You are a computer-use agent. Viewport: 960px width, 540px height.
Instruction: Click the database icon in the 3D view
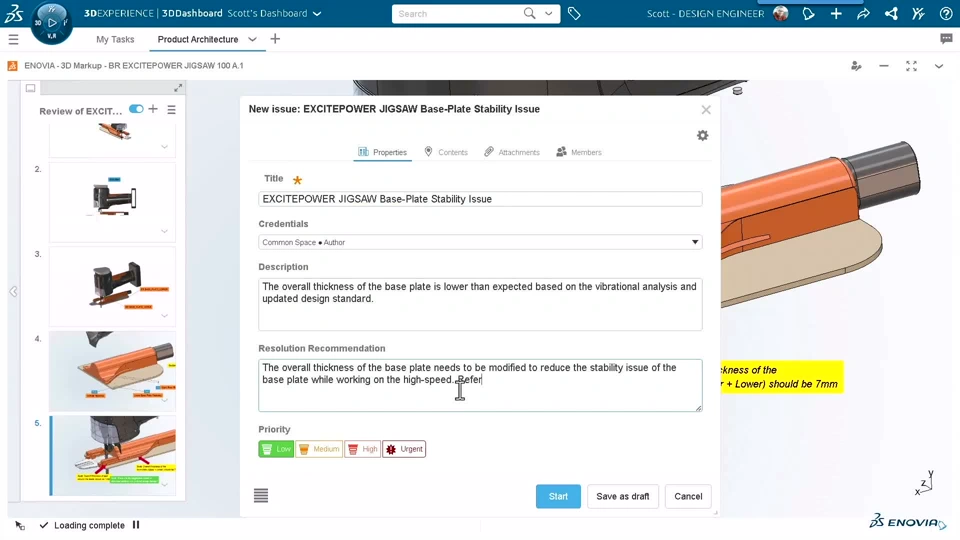point(737,91)
